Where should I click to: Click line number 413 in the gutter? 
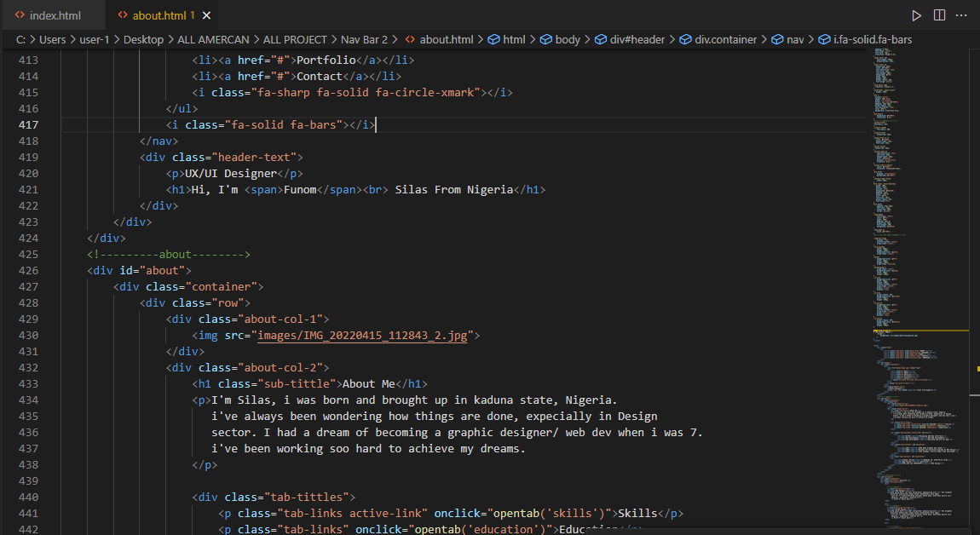click(x=28, y=60)
